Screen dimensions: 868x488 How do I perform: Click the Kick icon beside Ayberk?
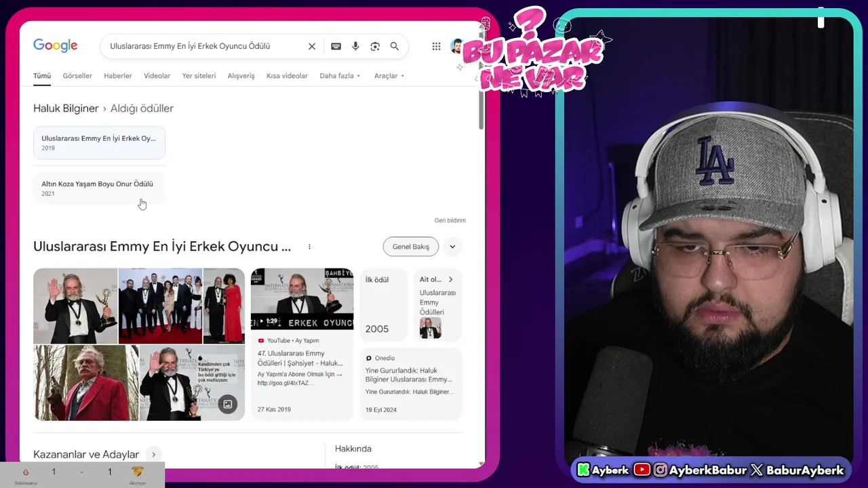pyautogui.click(x=583, y=470)
